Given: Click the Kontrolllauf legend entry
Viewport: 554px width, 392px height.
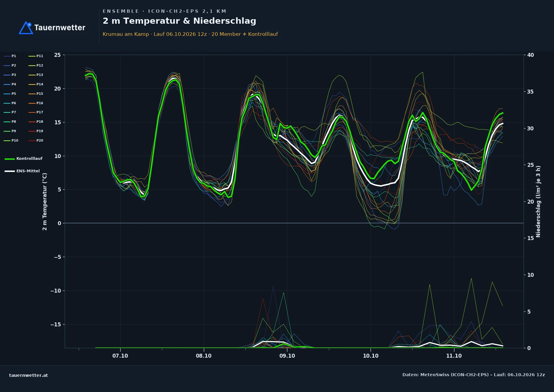Looking at the screenshot, I should click(x=23, y=159).
